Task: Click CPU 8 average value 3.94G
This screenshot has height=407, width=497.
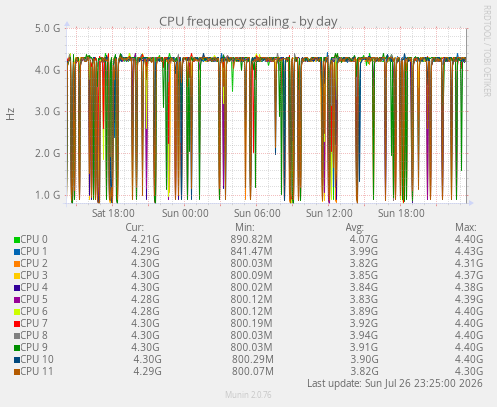Action: pos(364,335)
